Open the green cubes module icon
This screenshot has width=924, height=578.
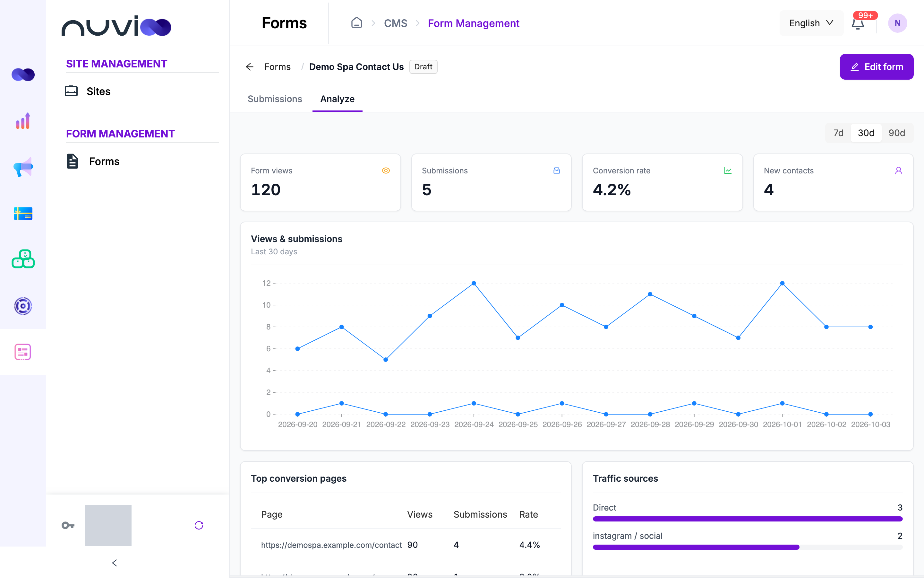[x=23, y=259]
